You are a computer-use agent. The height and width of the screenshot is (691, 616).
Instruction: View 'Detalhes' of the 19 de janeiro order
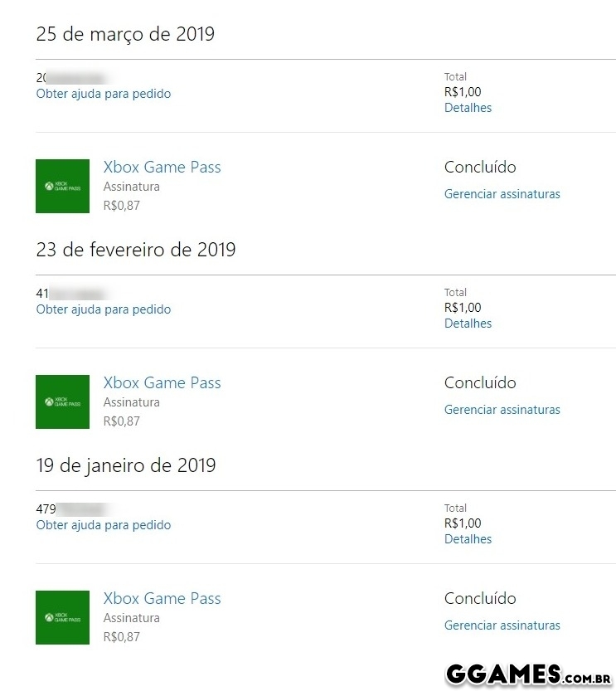click(x=468, y=539)
